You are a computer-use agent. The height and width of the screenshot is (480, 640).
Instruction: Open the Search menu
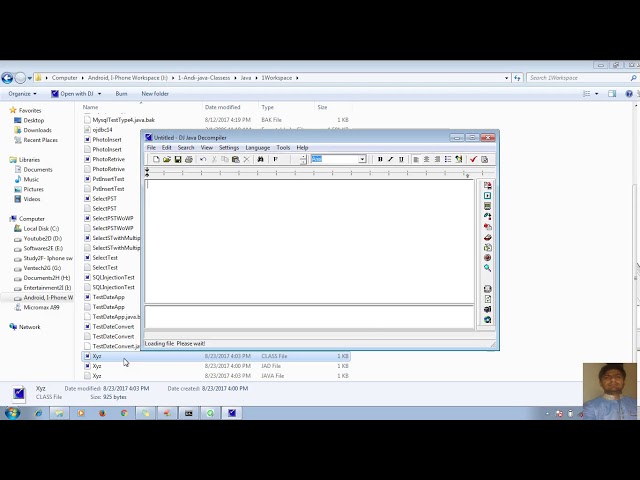[186, 148]
